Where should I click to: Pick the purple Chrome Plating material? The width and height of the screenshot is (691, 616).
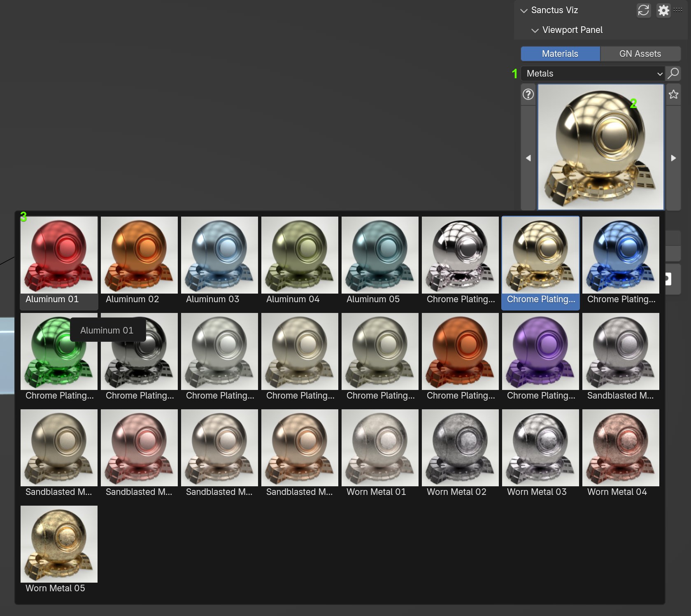point(540,352)
